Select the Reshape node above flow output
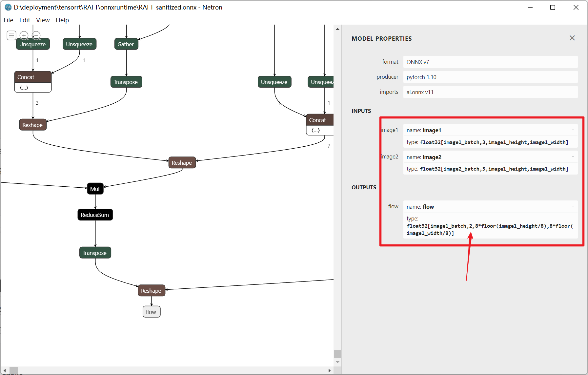The image size is (588, 375). pyautogui.click(x=152, y=290)
